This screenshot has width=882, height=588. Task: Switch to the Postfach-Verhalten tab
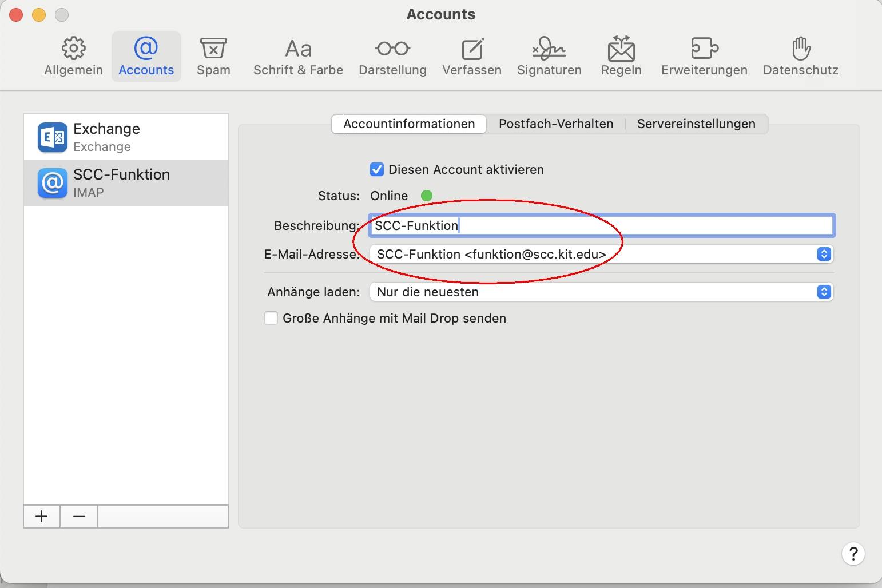(x=555, y=124)
